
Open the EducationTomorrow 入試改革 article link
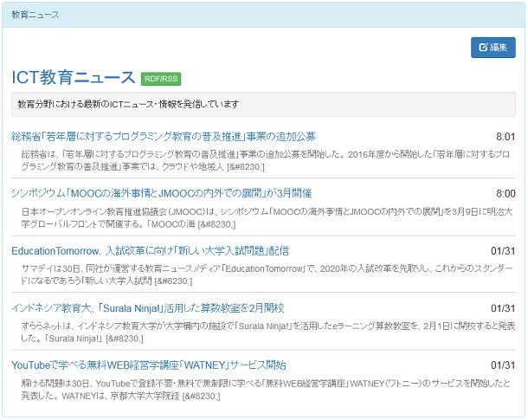coord(150,250)
